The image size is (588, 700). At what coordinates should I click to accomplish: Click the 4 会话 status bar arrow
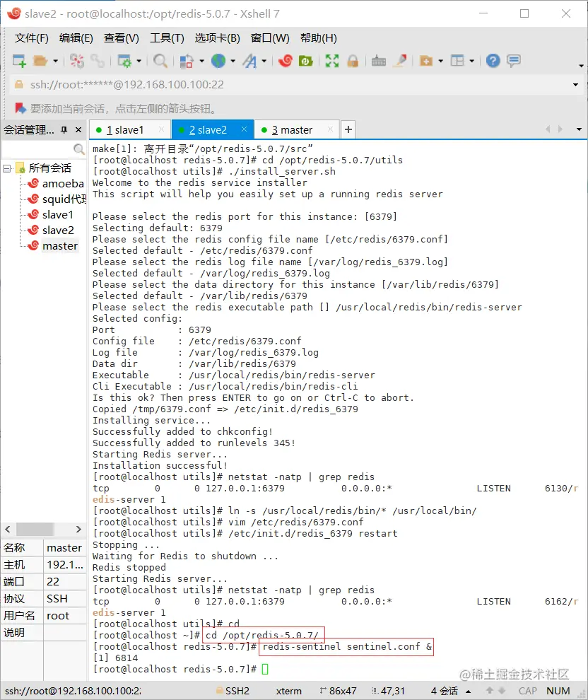[469, 691]
